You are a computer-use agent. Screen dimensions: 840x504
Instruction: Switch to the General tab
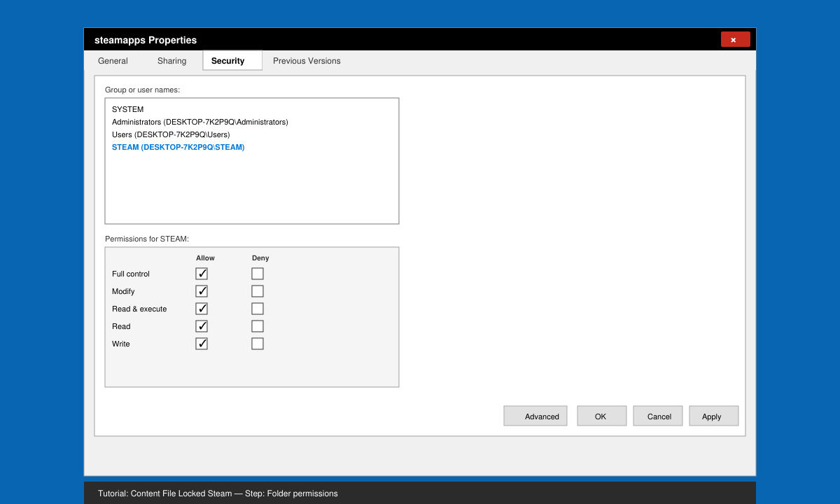(113, 61)
